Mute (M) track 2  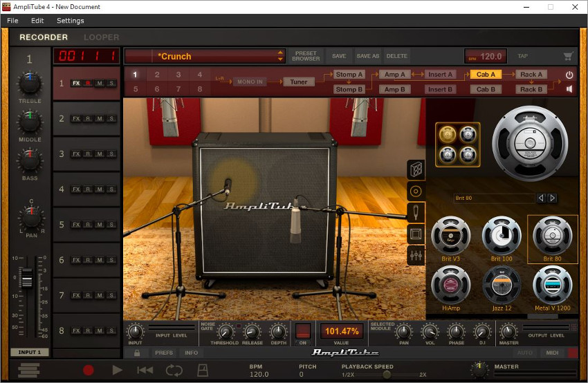[x=100, y=118]
